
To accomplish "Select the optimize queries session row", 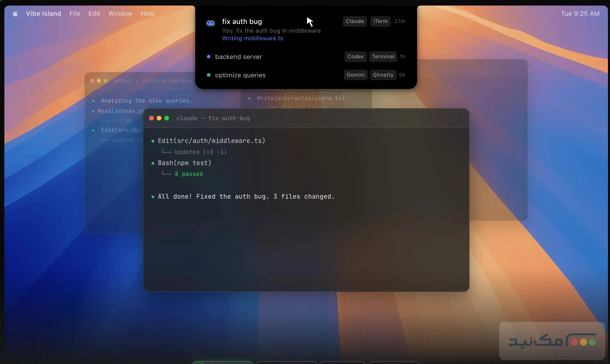I will 306,75.
